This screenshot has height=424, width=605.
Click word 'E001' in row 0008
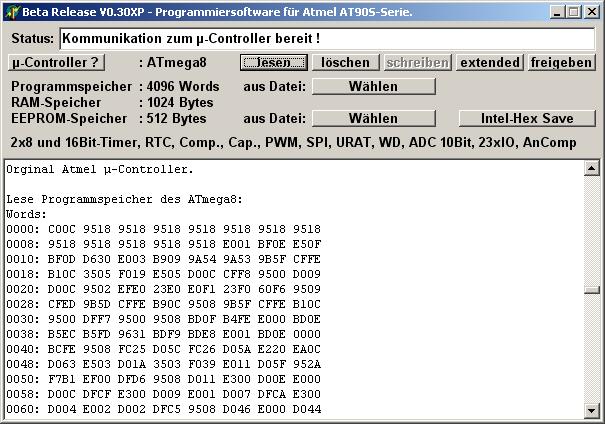237,244
